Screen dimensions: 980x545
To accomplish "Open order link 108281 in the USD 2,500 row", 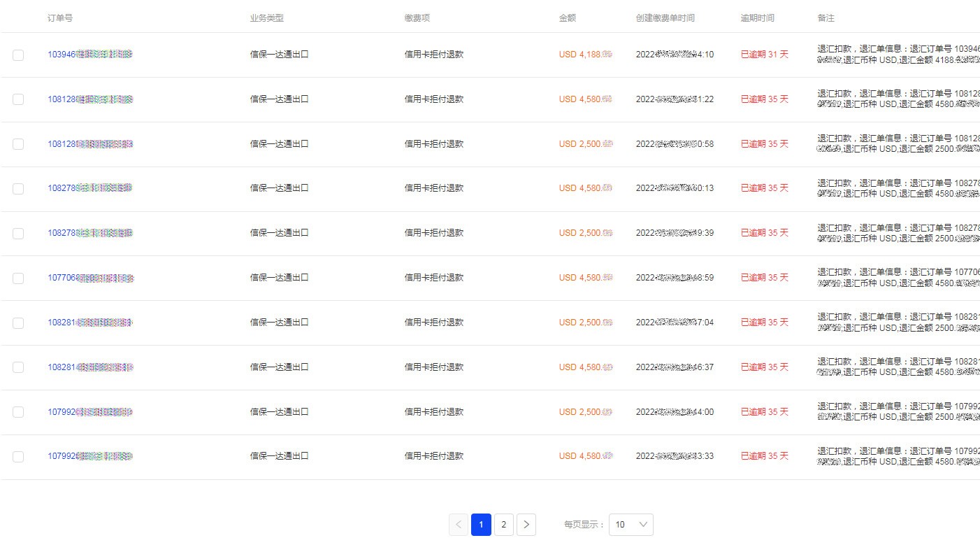I will point(90,323).
